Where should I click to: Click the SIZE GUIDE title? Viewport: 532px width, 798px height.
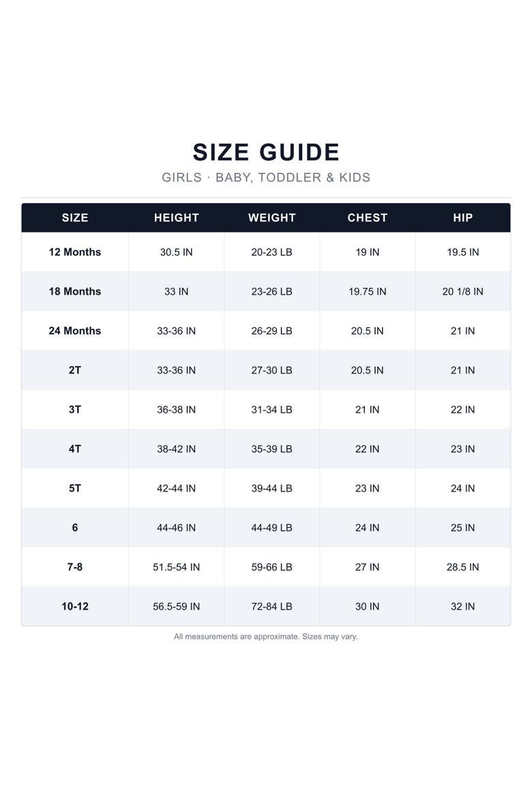pos(266,152)
